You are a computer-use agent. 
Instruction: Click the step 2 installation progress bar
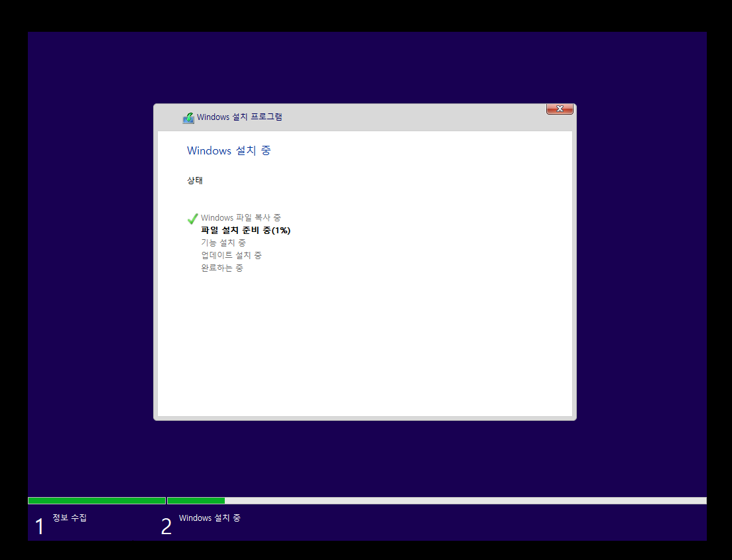coord(437,501)
